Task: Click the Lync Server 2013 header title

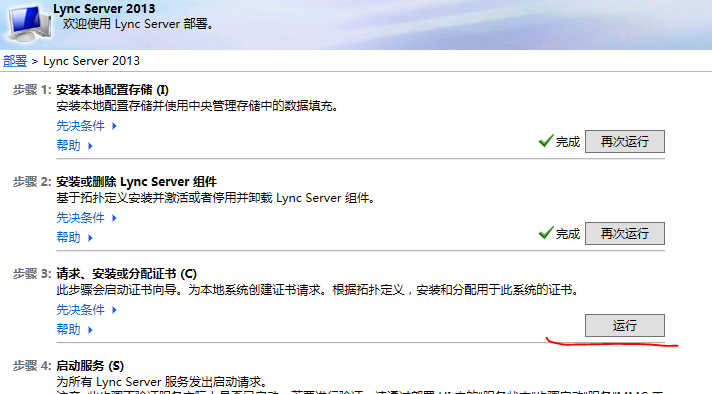Action: point(104,9)
